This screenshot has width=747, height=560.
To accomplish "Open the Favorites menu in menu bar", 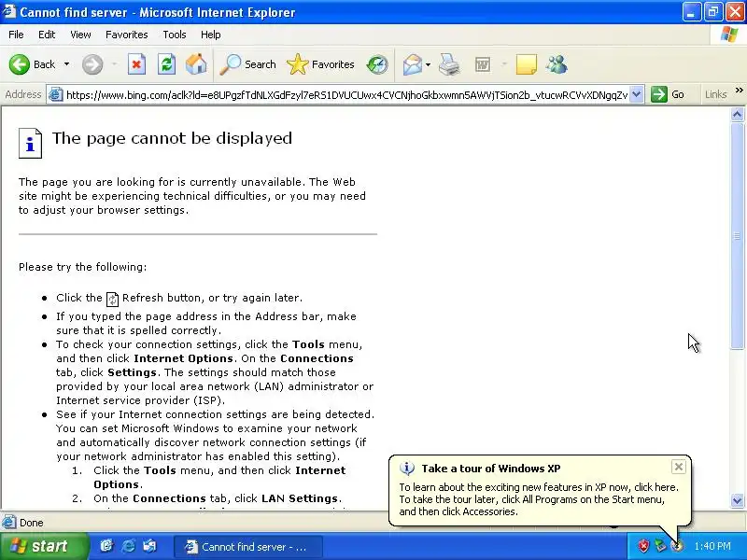I will coord(127,35).
